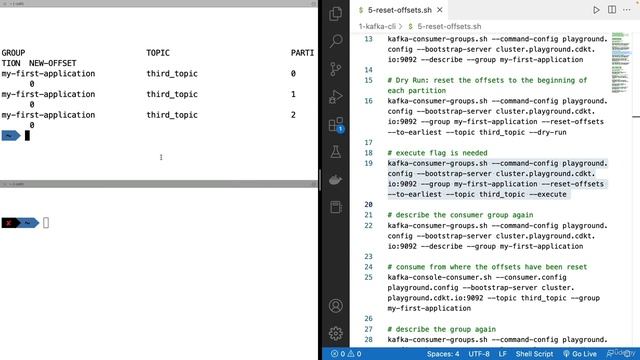Click the '# execute flag is needed' comment
Image resolution: width=640 pixels, height=360 pixels.
click(437, 153)
